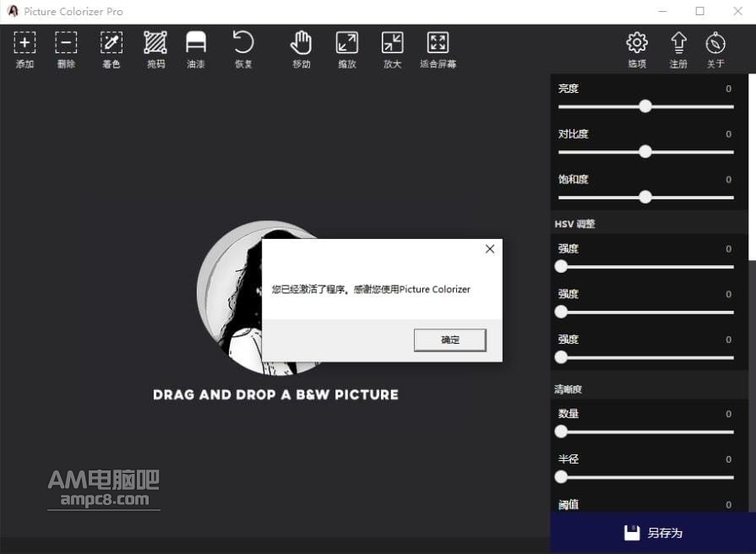Screen dimensions: 756x554
Task: Click the "阈值" threshold label
Action: pos(568,504)
